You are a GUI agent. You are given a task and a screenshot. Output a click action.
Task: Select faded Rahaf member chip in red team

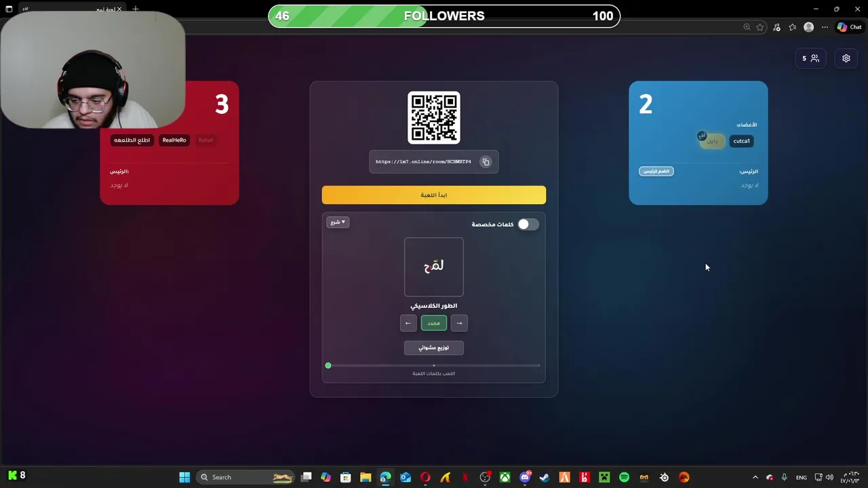[205, 140]
